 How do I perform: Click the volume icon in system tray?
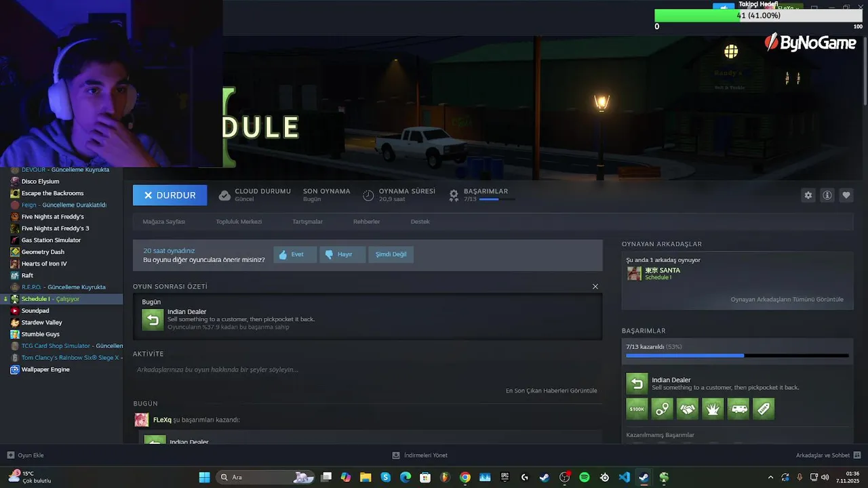click(x=825, y=477)
